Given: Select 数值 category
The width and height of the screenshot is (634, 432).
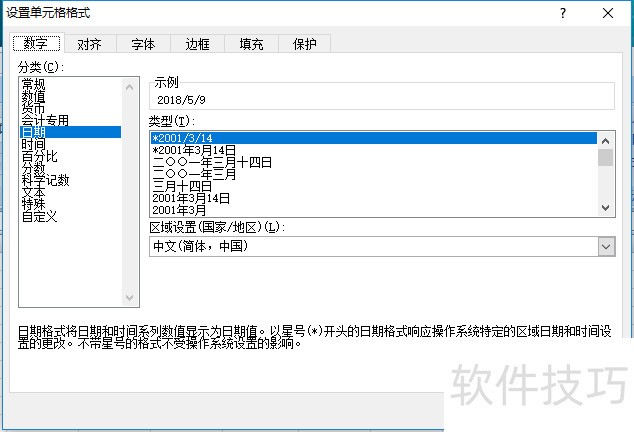Looking at the screenshot, I should 71,96.
